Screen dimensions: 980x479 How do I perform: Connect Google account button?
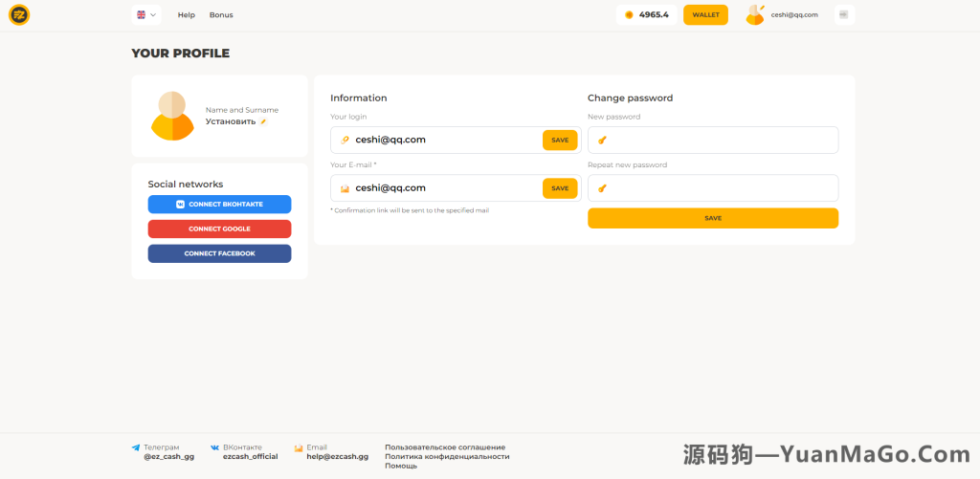[219, 229]
